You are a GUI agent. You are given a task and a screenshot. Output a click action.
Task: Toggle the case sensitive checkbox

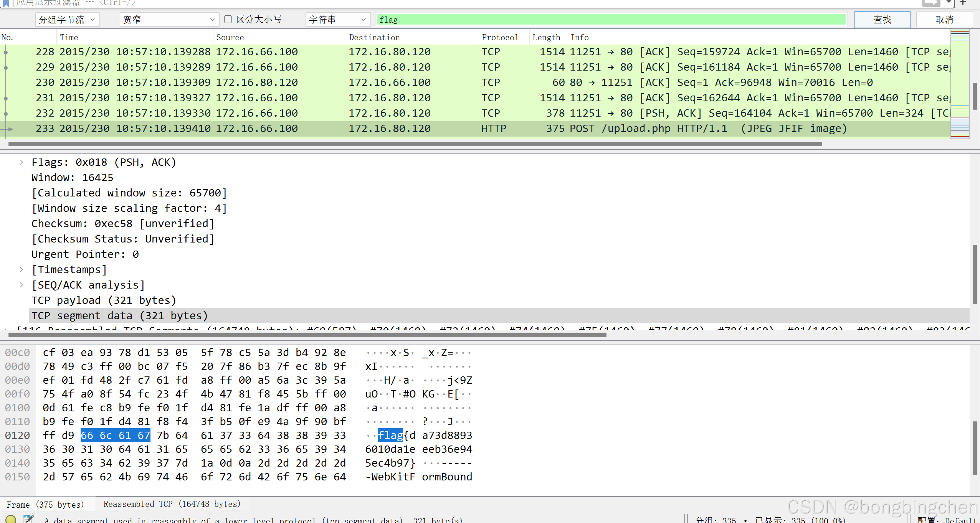point(228,19)
